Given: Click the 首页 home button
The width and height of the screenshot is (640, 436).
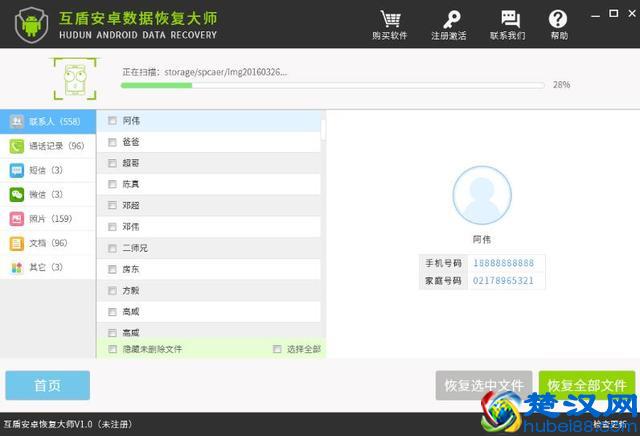Looking at the screenshot, I should tap(48, 385).
